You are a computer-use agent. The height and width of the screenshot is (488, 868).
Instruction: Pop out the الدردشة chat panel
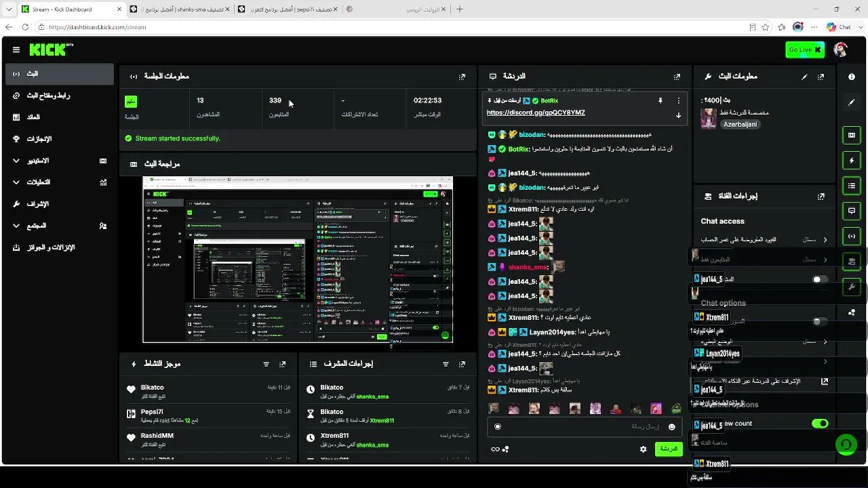point(677,77)
